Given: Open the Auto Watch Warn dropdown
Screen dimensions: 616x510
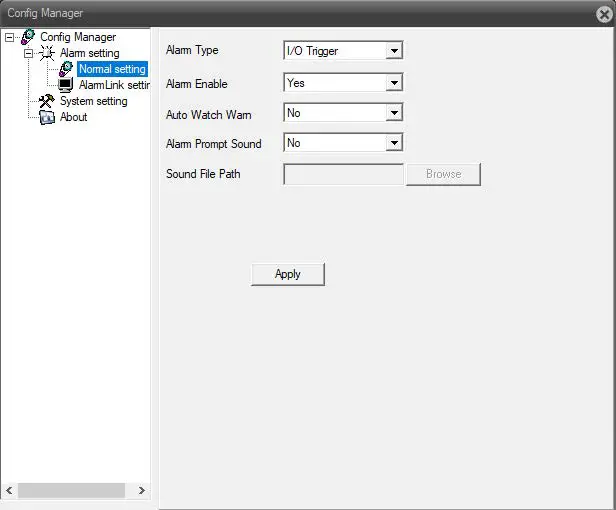Looking at the screenshot, I should (394, 113).
